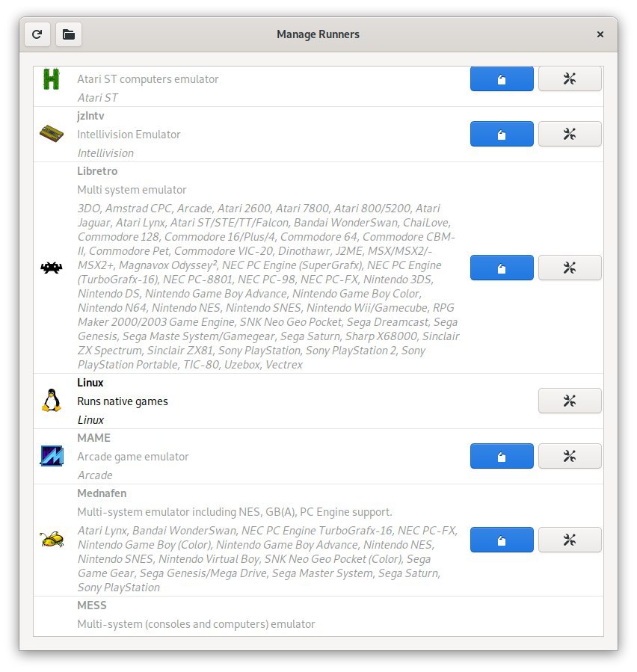
Task: Install the Mednafen runner
Action: pos(502,540)
